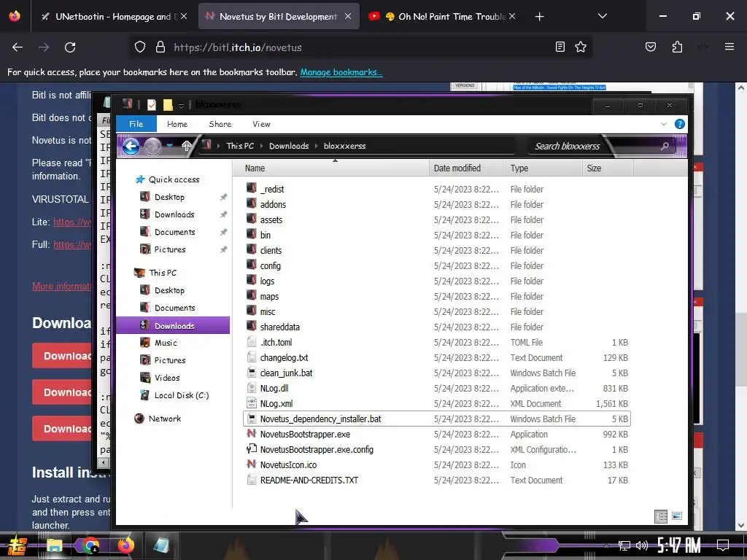Open Quick Access toolbar properties icon
The image size is (747, 560).
pyautogui.click(x=152, y=105)
